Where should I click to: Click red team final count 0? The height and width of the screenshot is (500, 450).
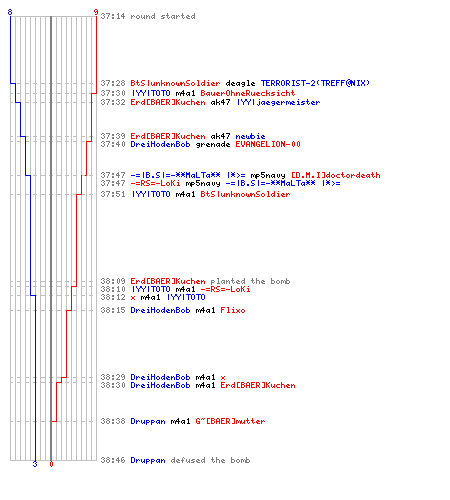[x=51, y=464]
